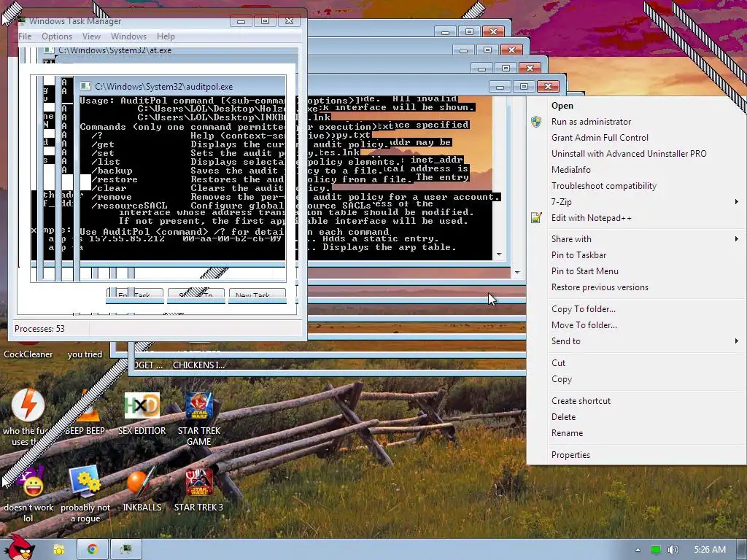Select Delete in the context menu

click(x=636, y=416)
